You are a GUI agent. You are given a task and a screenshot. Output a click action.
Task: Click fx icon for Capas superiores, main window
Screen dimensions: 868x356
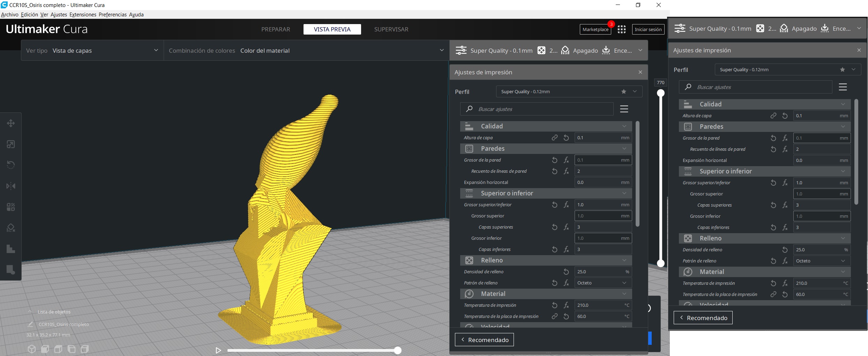tap(566, 227)
